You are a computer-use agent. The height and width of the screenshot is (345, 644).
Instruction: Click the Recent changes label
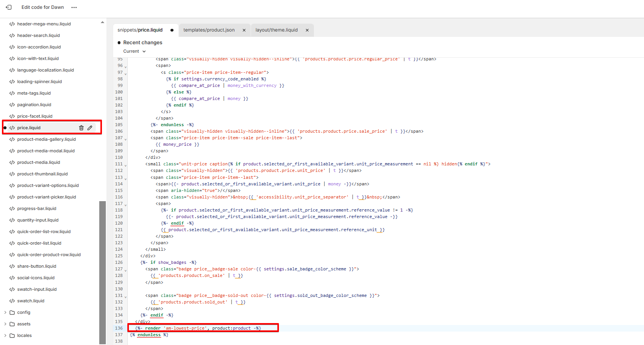143,43
